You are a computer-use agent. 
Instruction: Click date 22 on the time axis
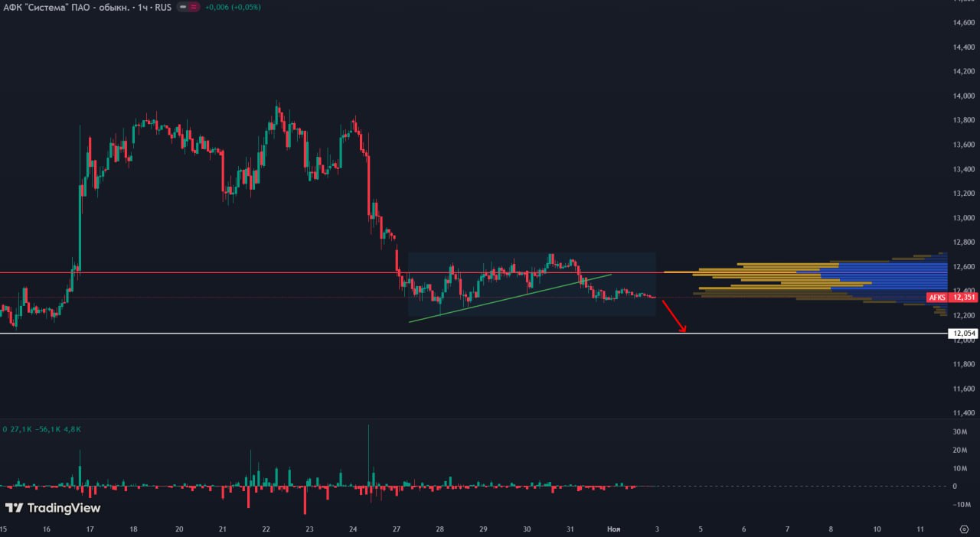click(266, 529)
